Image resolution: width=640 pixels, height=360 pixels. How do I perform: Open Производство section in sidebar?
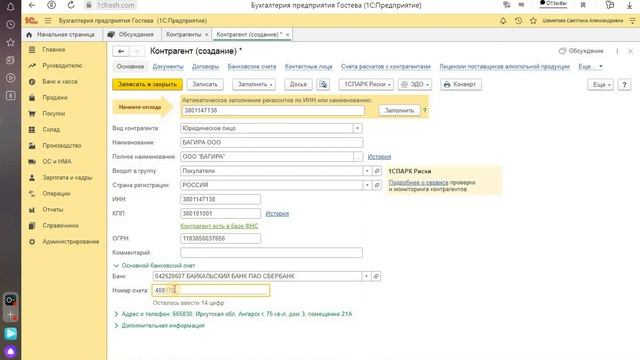tap(62, 145)
